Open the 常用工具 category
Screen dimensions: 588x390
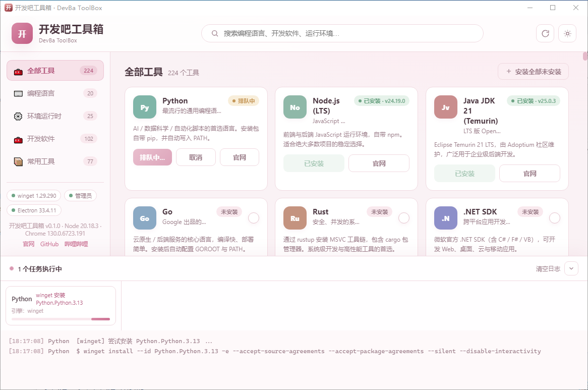(x=55, y=161)
